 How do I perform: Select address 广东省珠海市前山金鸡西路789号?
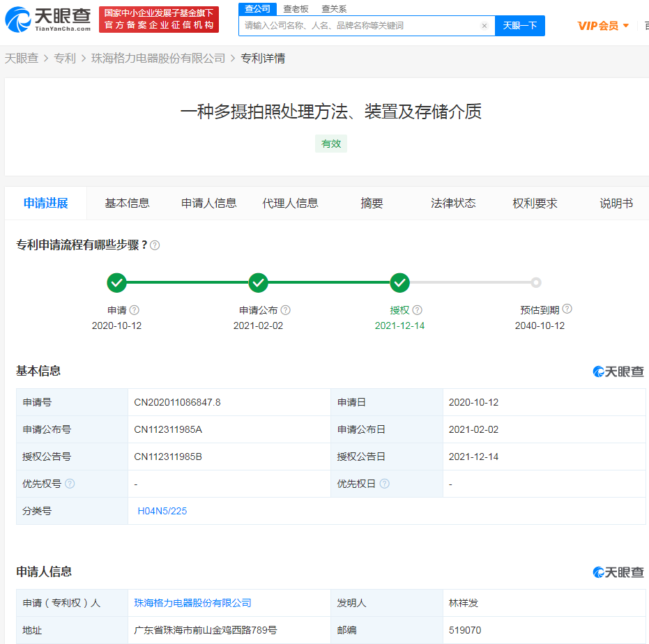point(205,630)
